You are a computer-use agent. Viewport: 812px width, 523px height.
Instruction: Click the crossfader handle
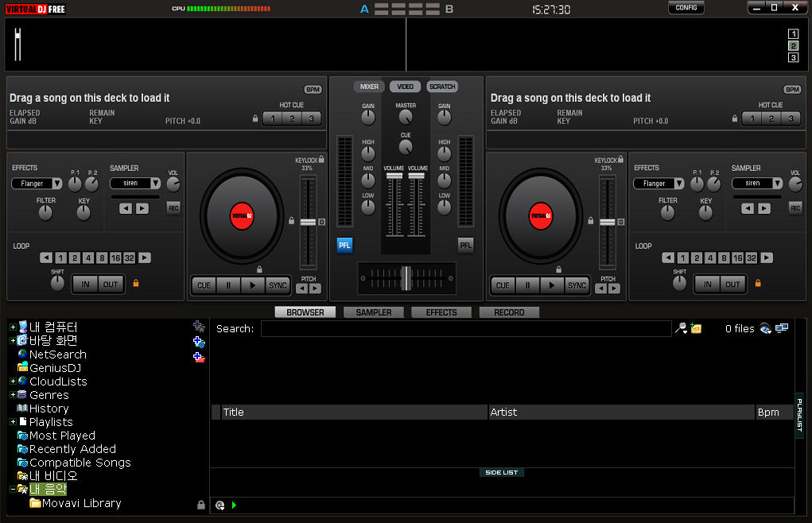pos(406,278)
